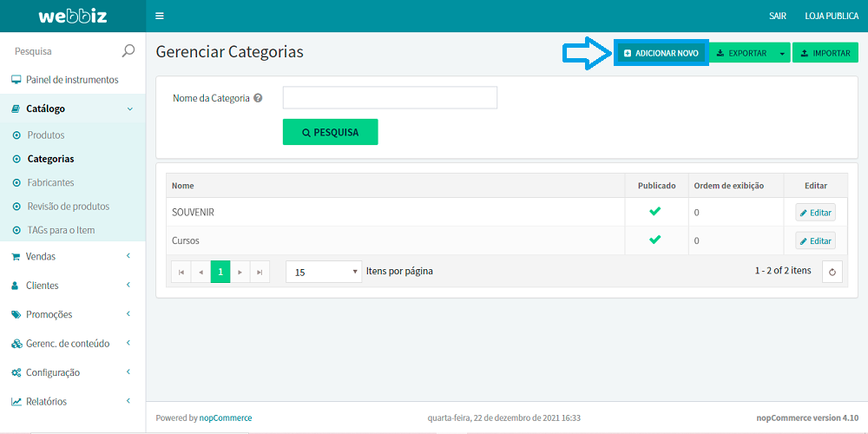Click the search magnifier icon in sidebar
Image resolution: width=868 pixels, height=434 pixels.
(x=128, y=51)
